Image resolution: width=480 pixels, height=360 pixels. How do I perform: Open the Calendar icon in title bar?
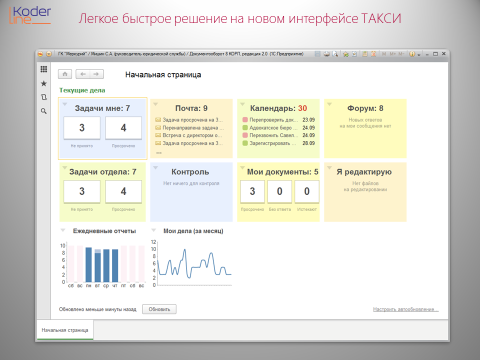coord(374,54)
